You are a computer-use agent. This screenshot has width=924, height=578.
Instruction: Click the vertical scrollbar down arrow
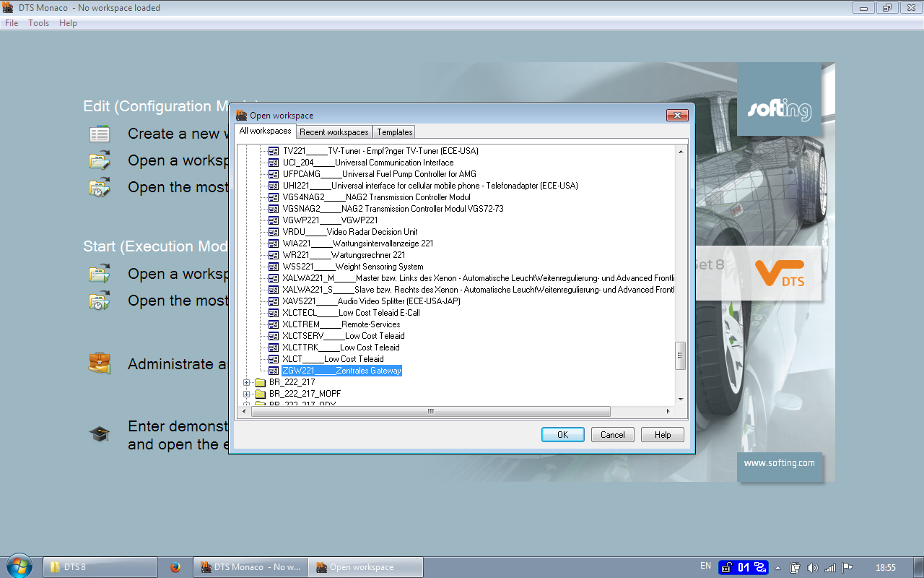coord(680,400)
